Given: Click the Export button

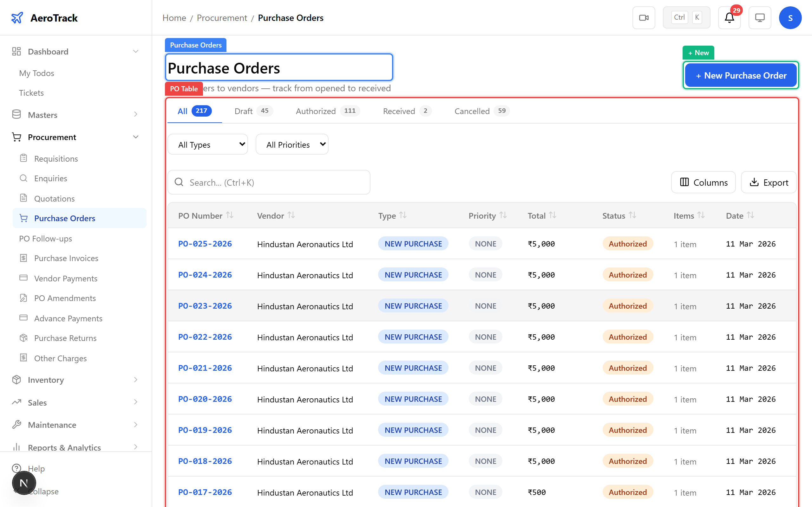Looking at the screenshot, I should point(769,182).
